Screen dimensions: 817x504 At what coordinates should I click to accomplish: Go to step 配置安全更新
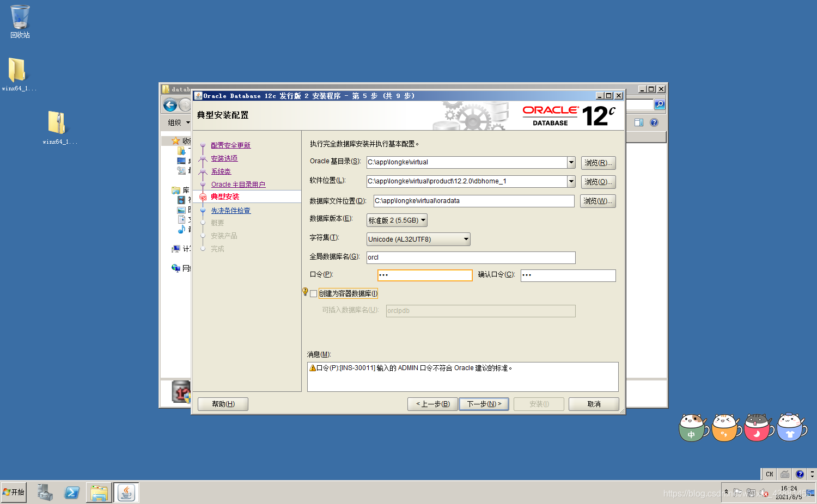[x=231, y=145]
